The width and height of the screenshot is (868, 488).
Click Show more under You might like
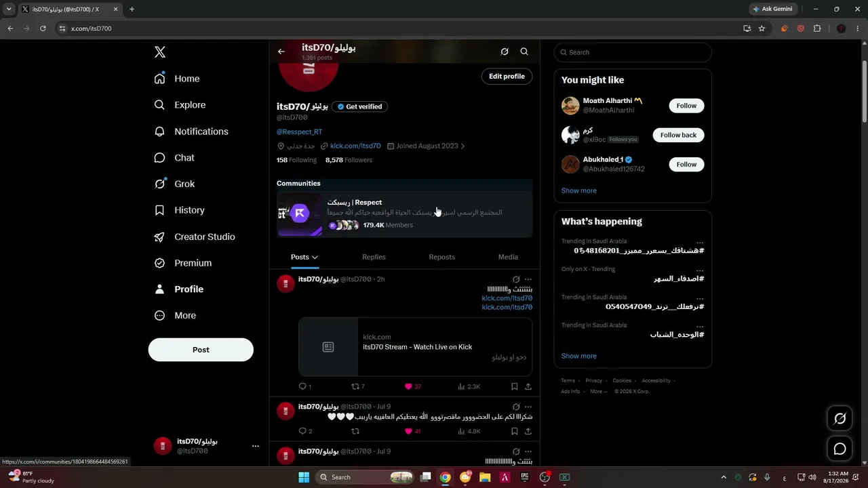579,190
